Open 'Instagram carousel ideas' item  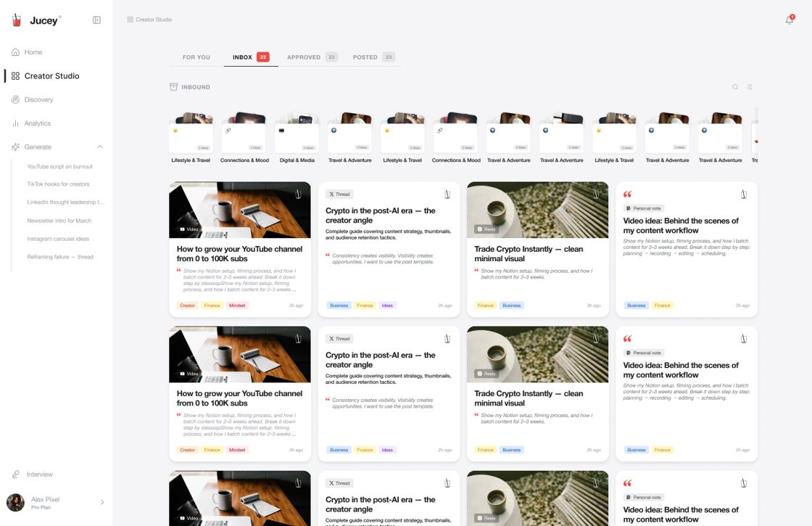pyautogui.click(x=58, y=239)
